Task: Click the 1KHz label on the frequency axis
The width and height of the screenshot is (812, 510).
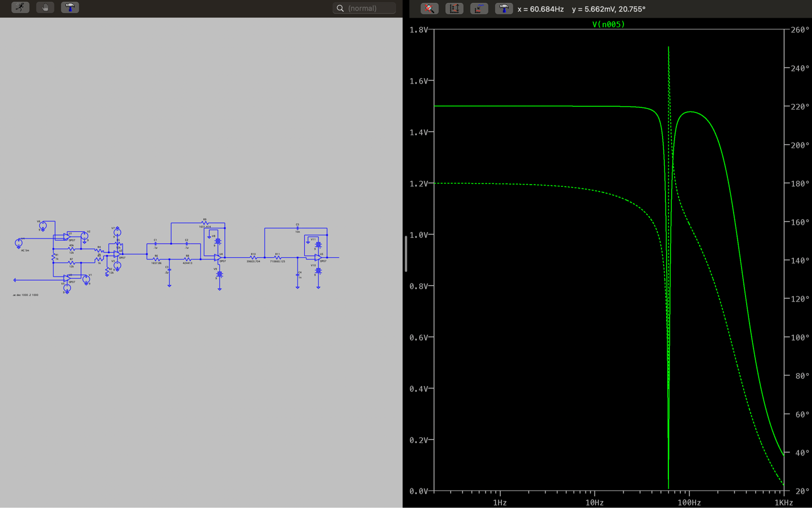Action: [x=784, y=503]
